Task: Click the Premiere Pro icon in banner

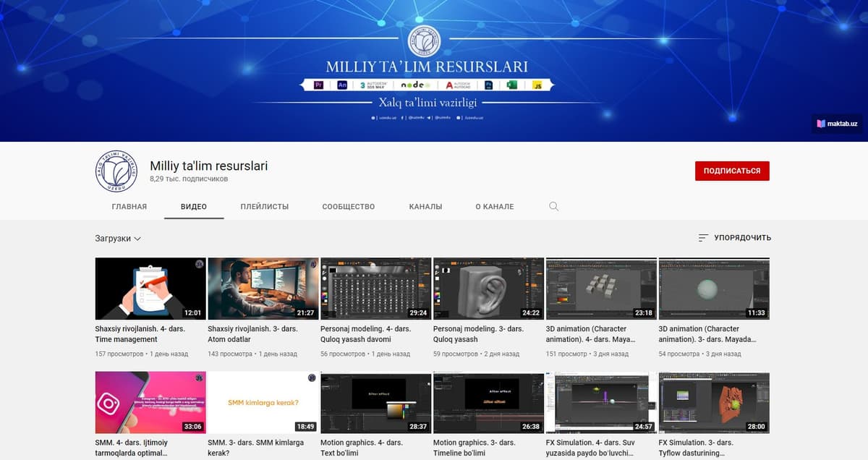Action: coord(319,85)
